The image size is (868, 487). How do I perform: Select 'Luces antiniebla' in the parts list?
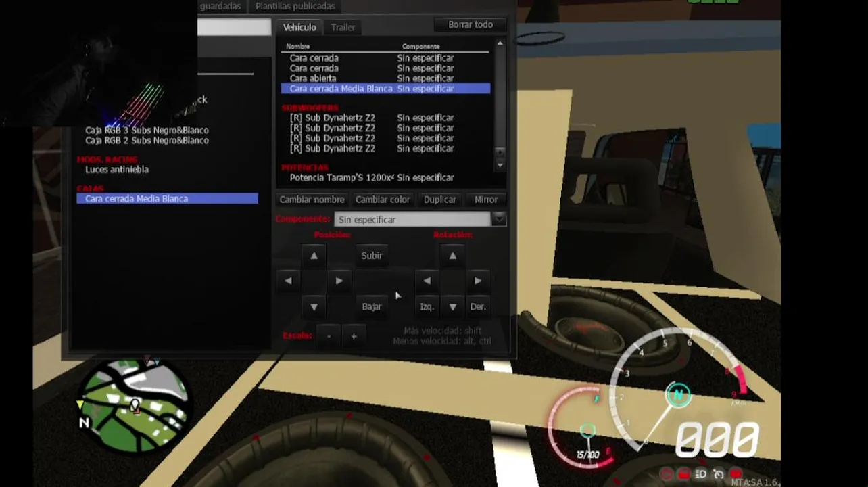[117, 169]
